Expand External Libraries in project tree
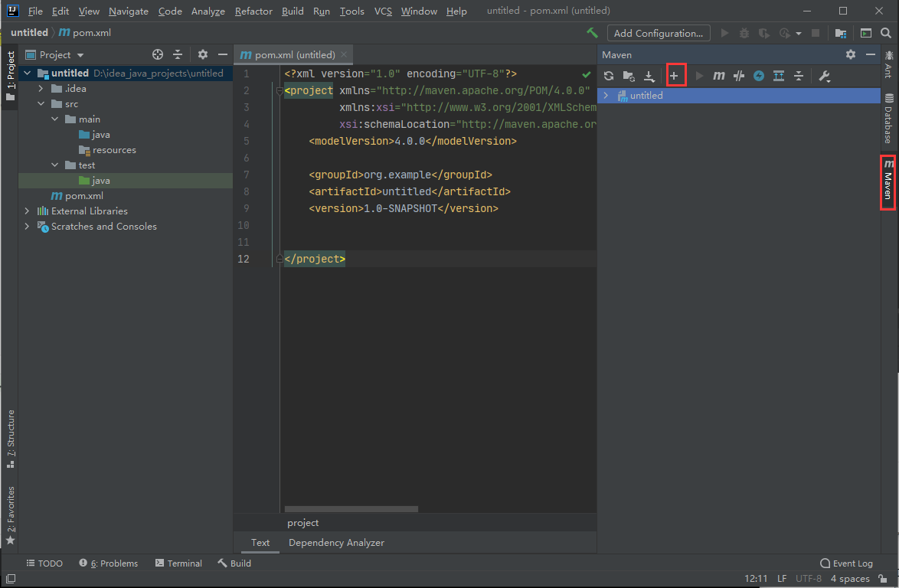 28,211
